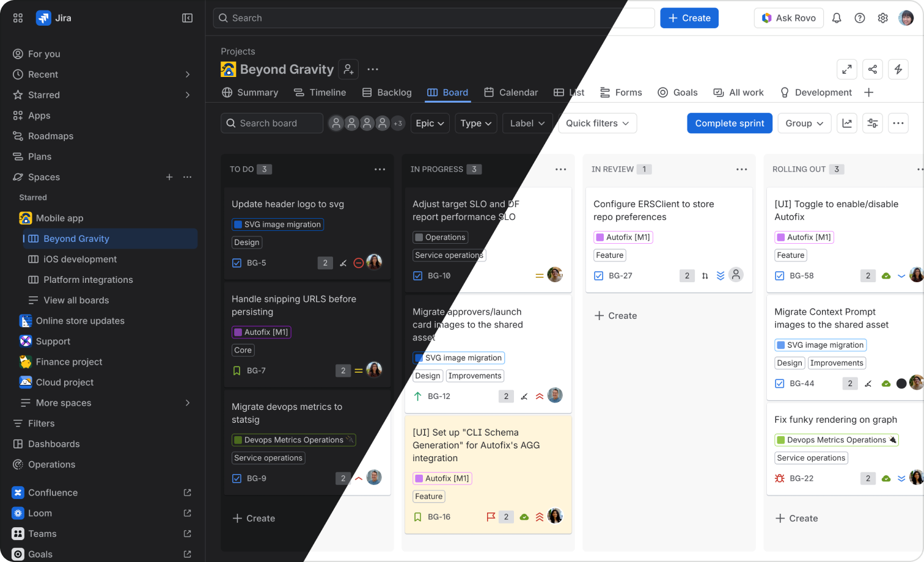
Task: Open the board more options ellipsis beside view settings
Action: (x=898, y=123)
